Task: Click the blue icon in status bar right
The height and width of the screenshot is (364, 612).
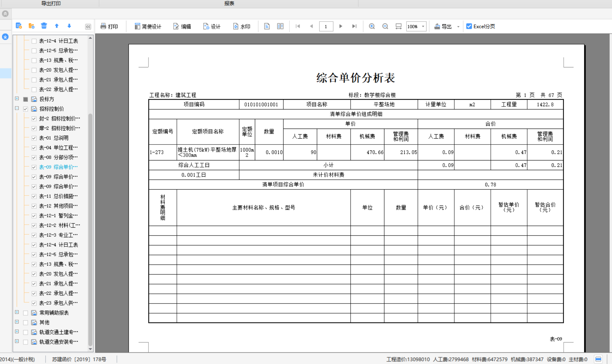Action: (598, 359)
